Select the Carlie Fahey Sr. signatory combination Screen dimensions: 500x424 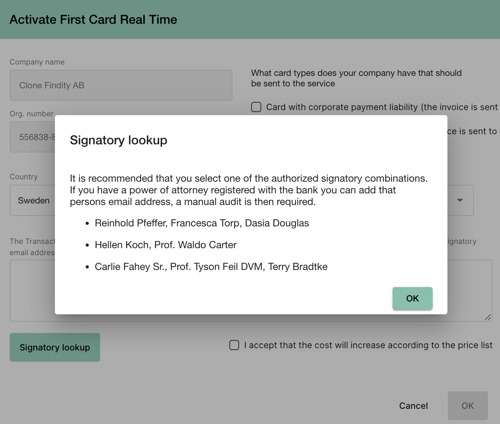coord(211,267)
